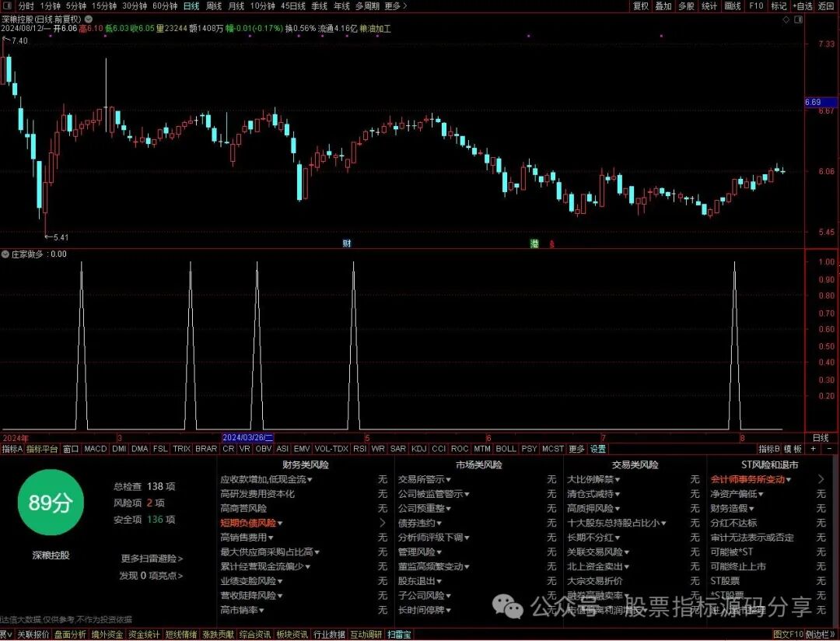Click the 日线 label beside the date axis
Image resolution: width=840 pixels, height=641 pixels.
pyautogui.click(x=821, y=438)
